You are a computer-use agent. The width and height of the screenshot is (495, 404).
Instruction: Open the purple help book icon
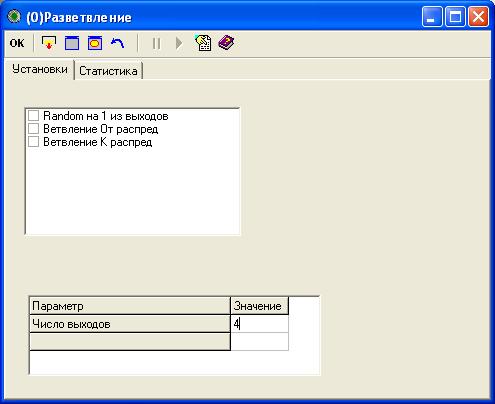click(226, 43)
